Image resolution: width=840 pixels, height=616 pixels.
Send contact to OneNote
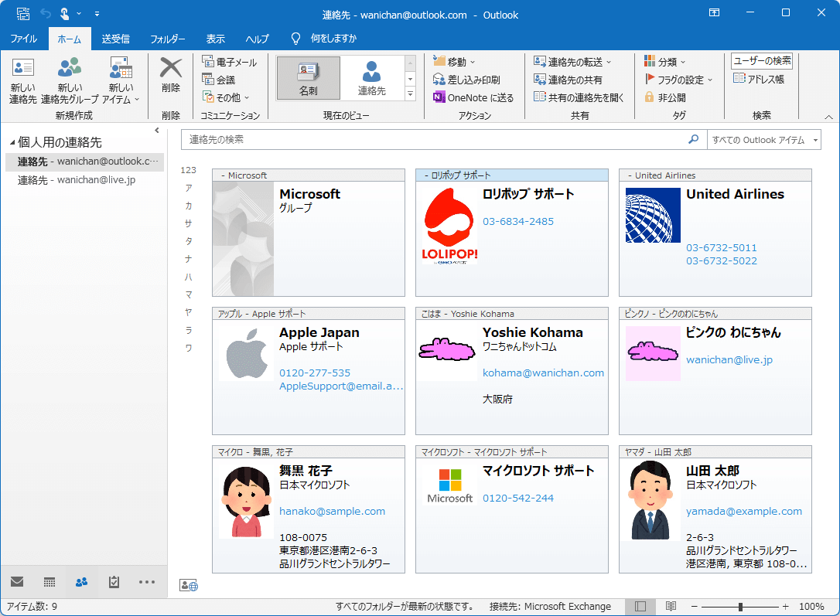point(473,97)
